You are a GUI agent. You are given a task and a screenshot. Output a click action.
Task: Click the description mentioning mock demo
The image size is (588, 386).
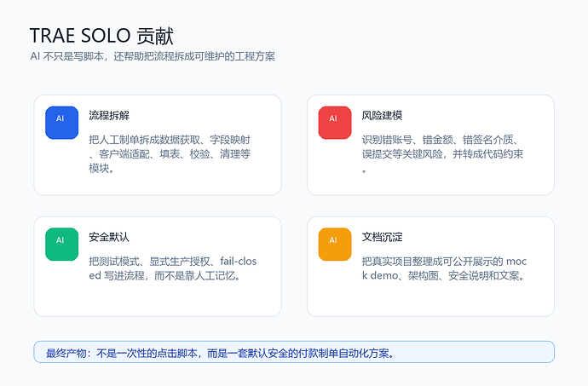coord(444,268)
